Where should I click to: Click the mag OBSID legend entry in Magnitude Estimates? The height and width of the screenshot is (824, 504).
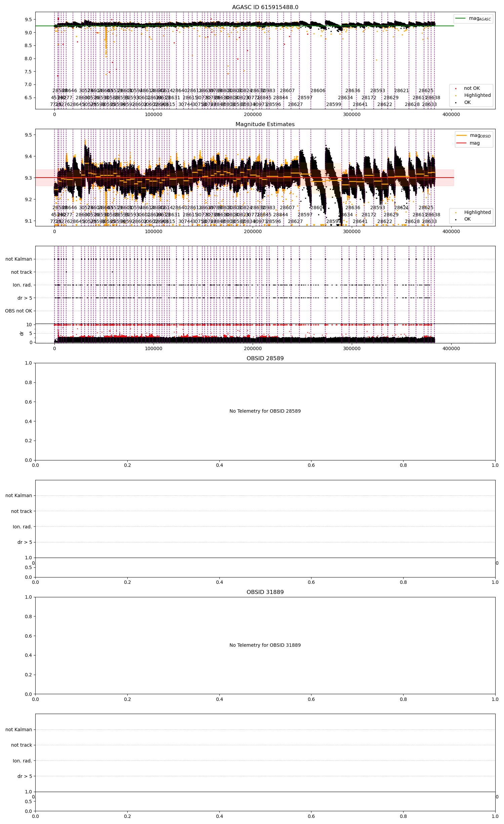(x=473, y=136)
